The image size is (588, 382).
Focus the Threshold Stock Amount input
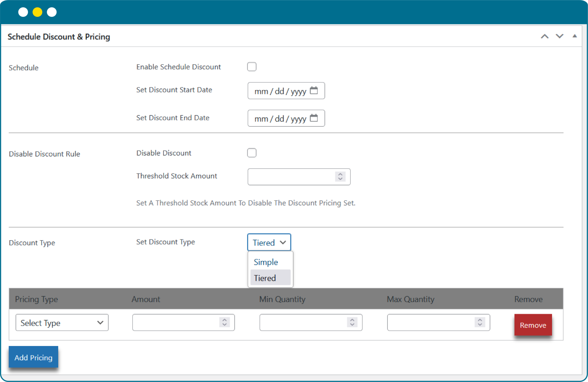tap(291, 177)
